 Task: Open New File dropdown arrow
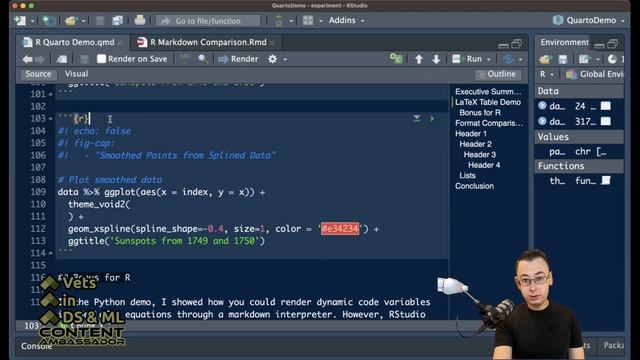32,20
